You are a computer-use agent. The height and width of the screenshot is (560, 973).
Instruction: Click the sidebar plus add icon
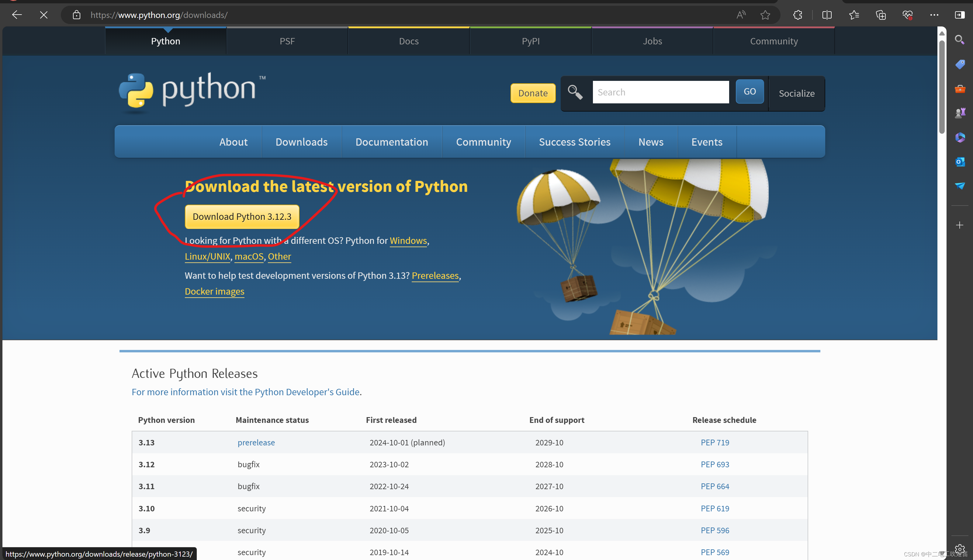pyautogui.click(x=960, y=225)
